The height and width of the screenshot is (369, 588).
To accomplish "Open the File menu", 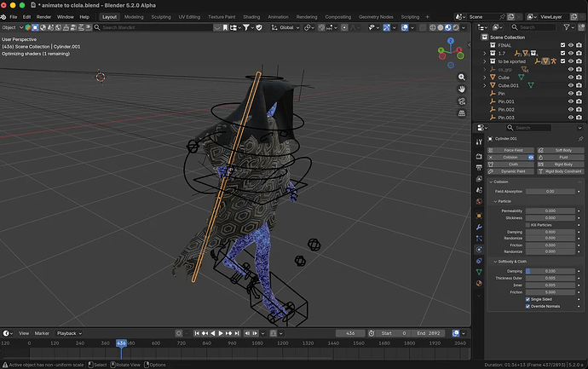I will coord(14,17).
